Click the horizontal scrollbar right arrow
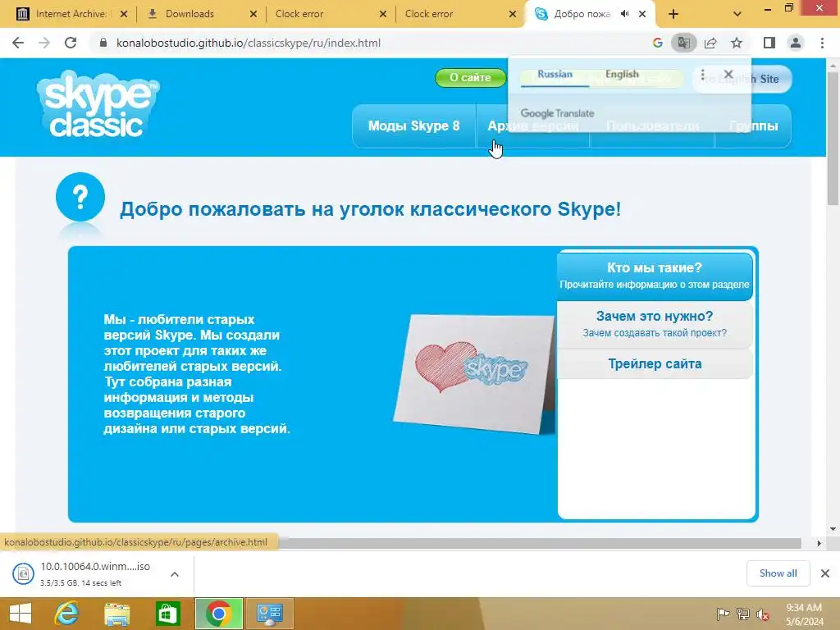Image resolution: width=840 pixels, height=630 pixels. tap(819, 543)
